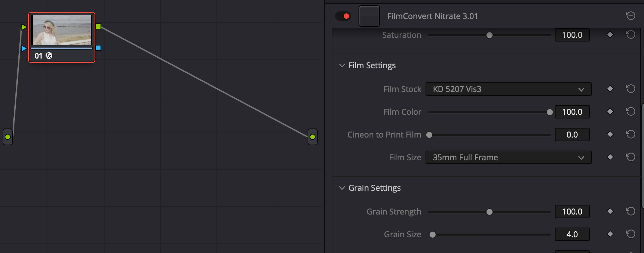This screenshot has width=644, height=253.
Task: Add keyframe for Saturation
Action: pos(610,34)
